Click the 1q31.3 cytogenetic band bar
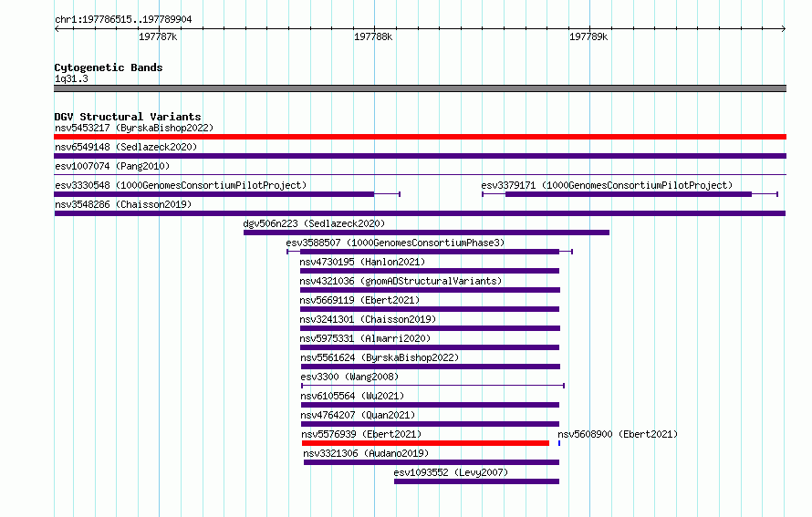Screen dimensions: 812x517 click(x=420, y=88)
